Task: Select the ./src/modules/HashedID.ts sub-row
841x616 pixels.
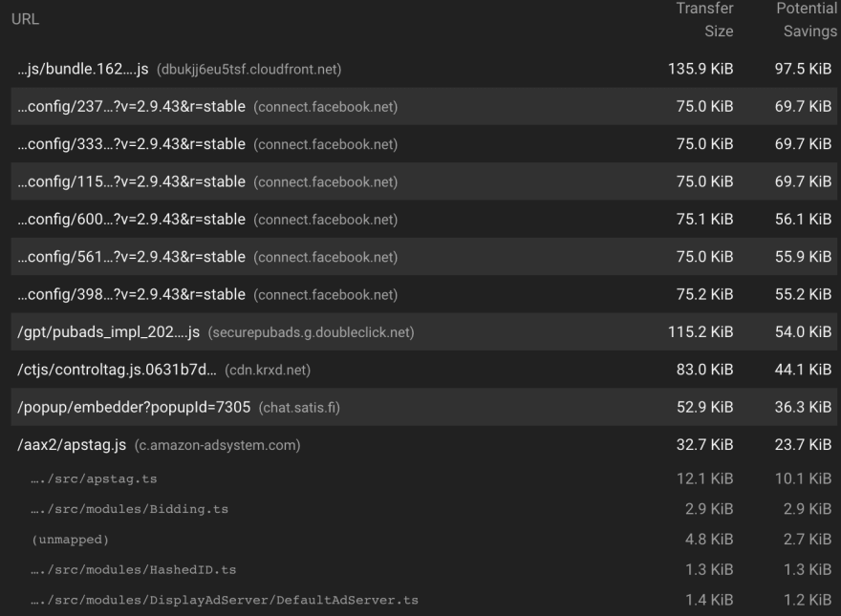Action: 423,569
